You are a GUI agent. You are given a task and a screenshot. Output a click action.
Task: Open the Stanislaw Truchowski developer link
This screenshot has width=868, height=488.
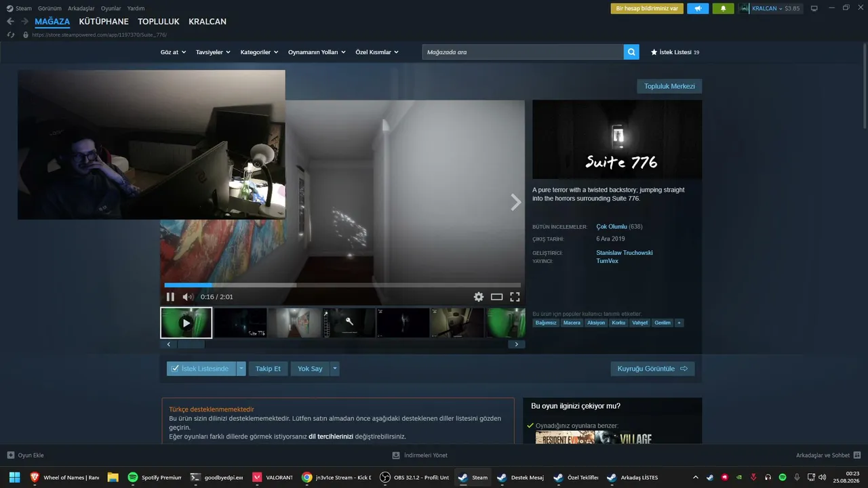pyautogui.click(x=625, y=253)
